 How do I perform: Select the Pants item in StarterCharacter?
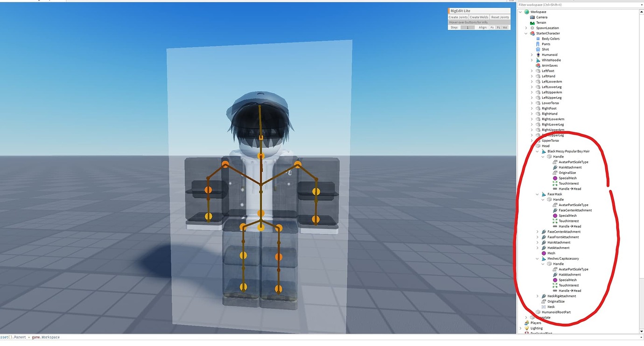point(544,44)
